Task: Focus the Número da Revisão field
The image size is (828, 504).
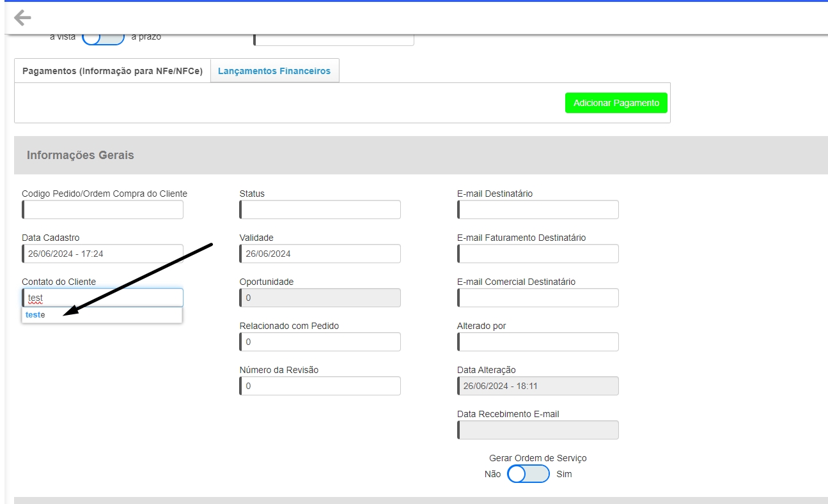Action: (x=320, y=386)
